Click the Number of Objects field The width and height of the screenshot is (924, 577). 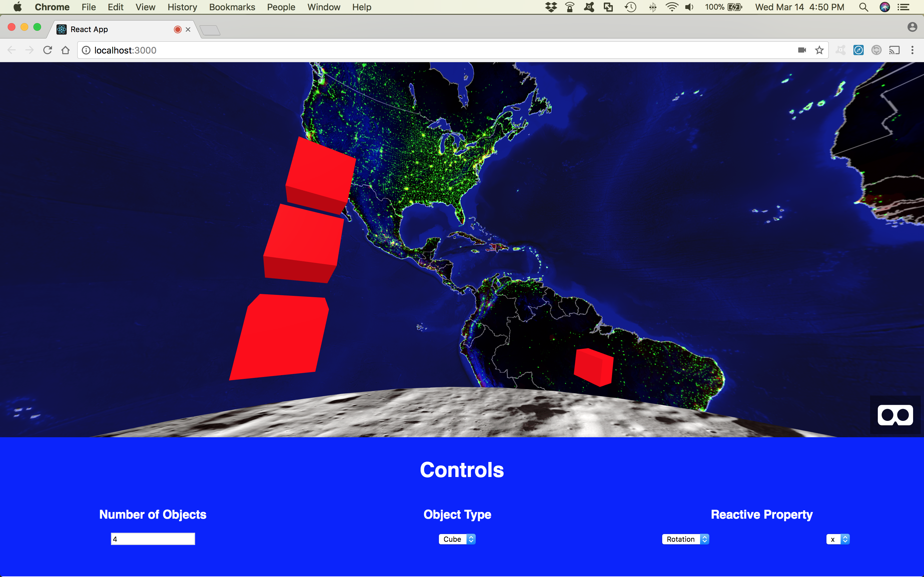coord(153,539)
